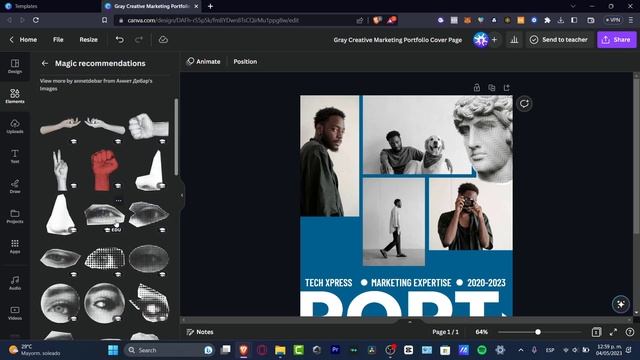Select the peace sign hand element
The width and height of the screenshot is (640, 360).
60,169
